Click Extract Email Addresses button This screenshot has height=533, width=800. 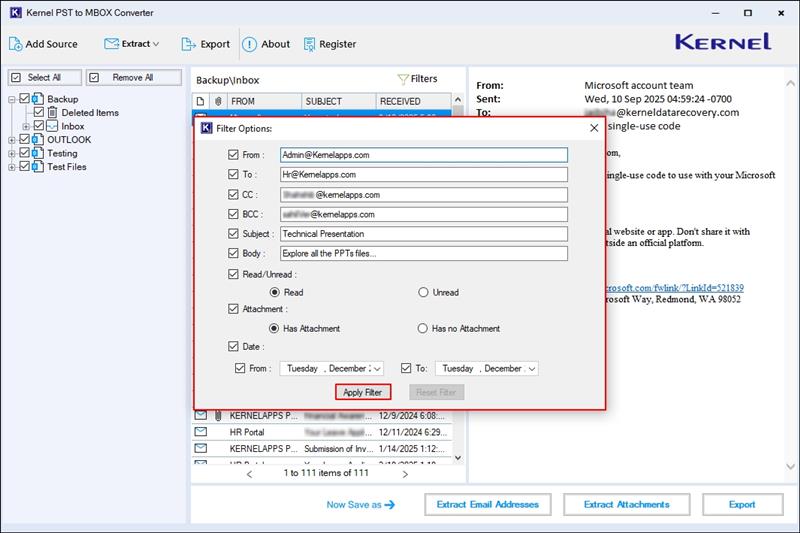[488, 504]
